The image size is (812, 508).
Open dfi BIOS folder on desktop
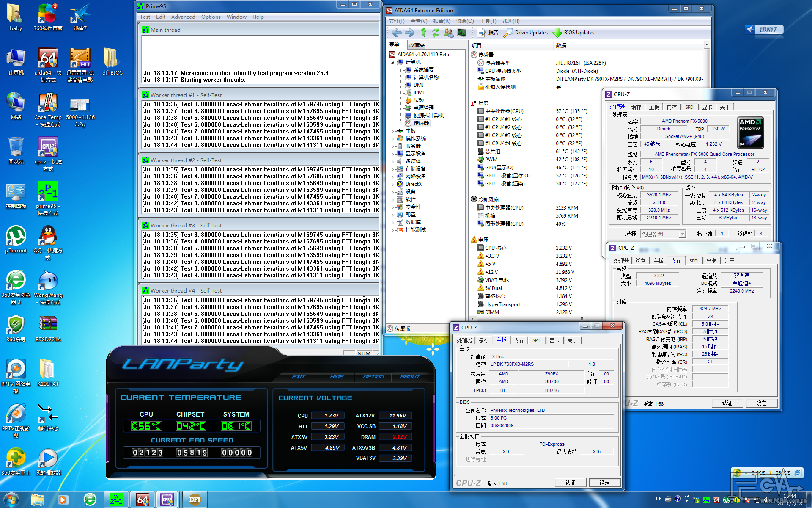(112, 62)
